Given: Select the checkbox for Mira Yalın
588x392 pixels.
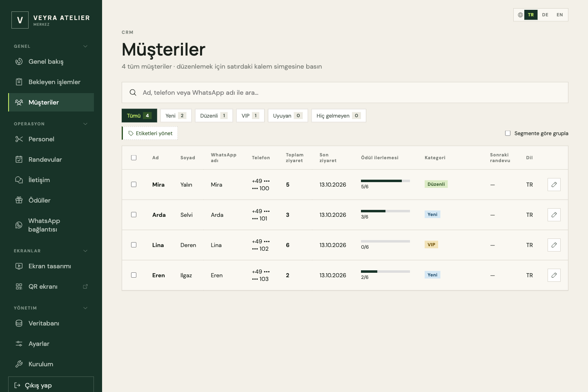Looking at the screenshot, I should (x=134, y=185).
